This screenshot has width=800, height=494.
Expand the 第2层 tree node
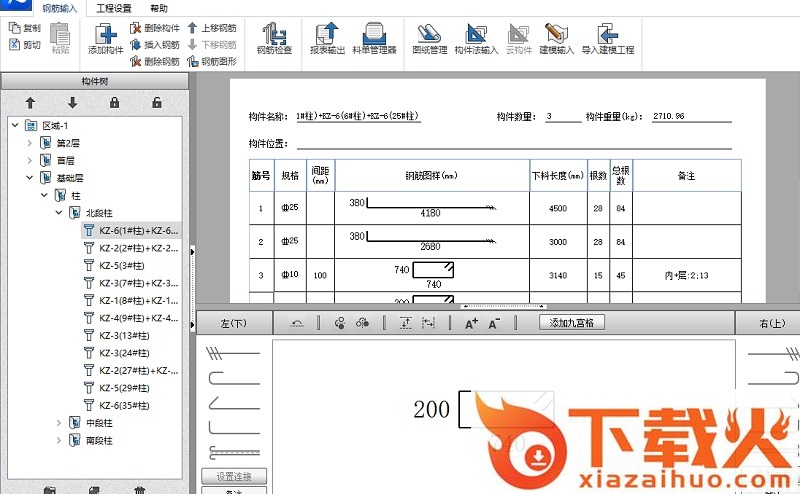coord(29,143)
